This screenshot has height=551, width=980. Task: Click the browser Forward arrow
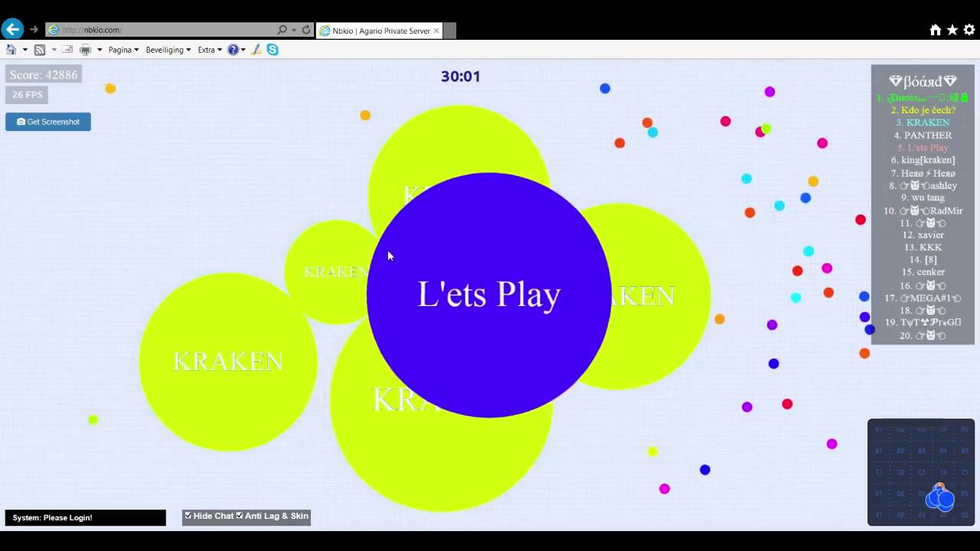[x=34, y=30]
